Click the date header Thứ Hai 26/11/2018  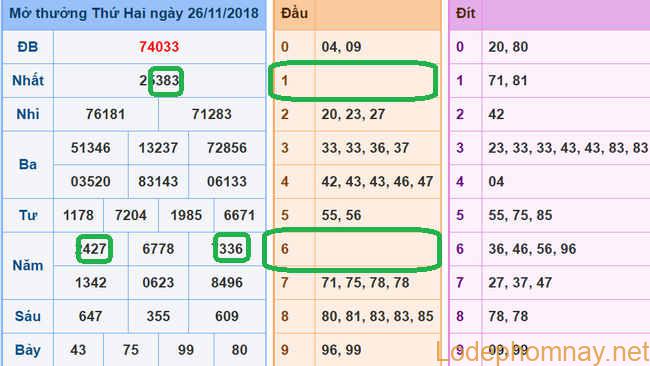click(x=134, y=13)
